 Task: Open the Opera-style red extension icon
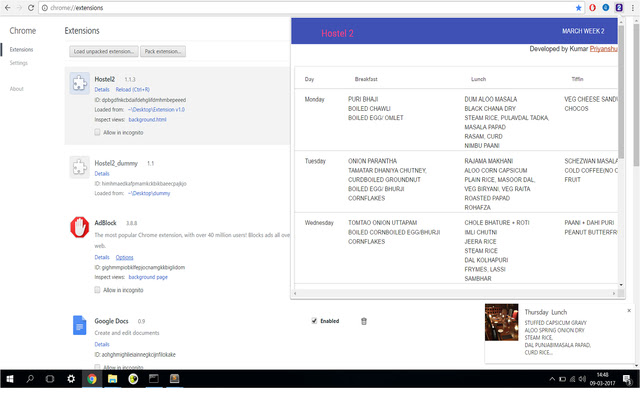pyautogui.click(x=592, y=8)
